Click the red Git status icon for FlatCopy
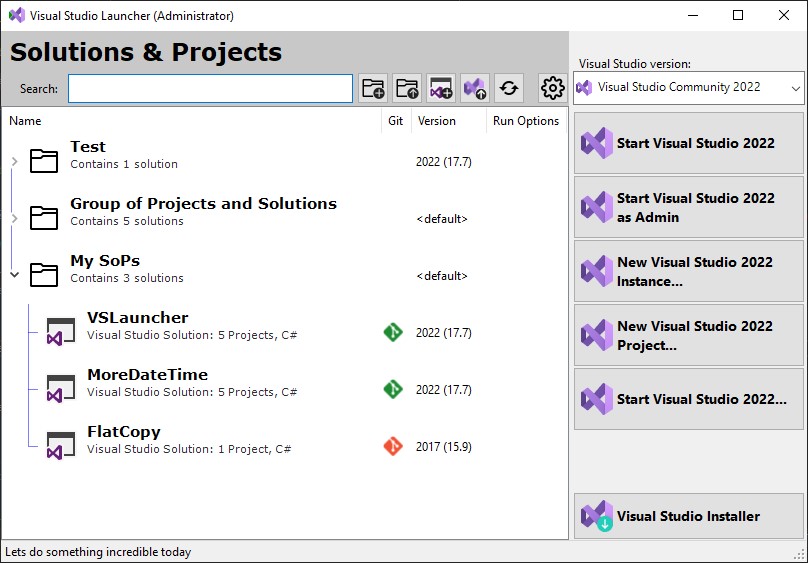 (393, 446)
